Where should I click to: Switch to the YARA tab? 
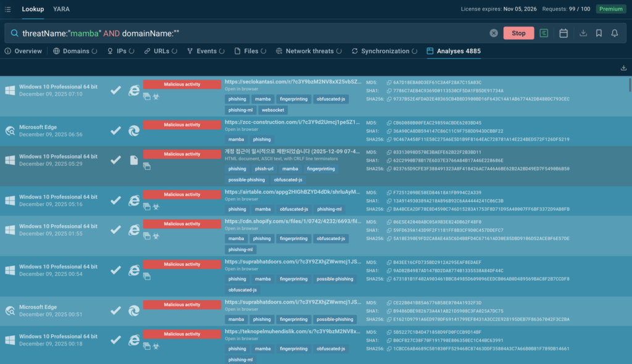point(61,9)
